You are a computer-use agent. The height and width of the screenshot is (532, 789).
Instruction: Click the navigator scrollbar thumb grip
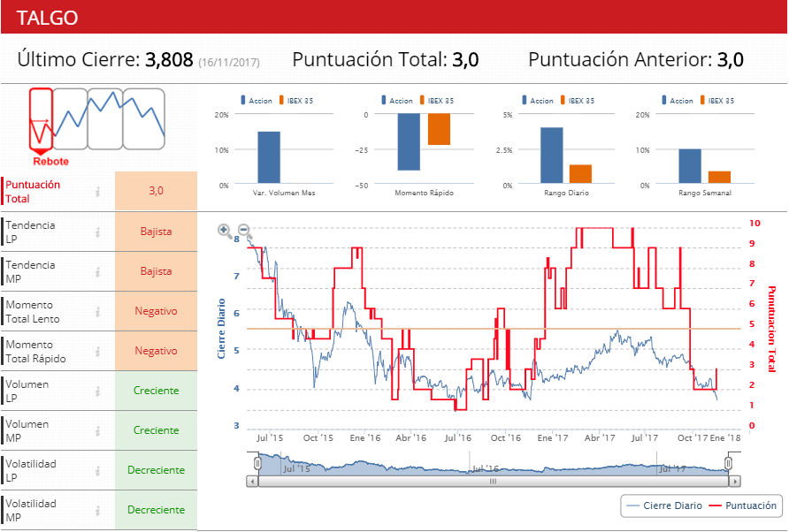pos(494,482)
